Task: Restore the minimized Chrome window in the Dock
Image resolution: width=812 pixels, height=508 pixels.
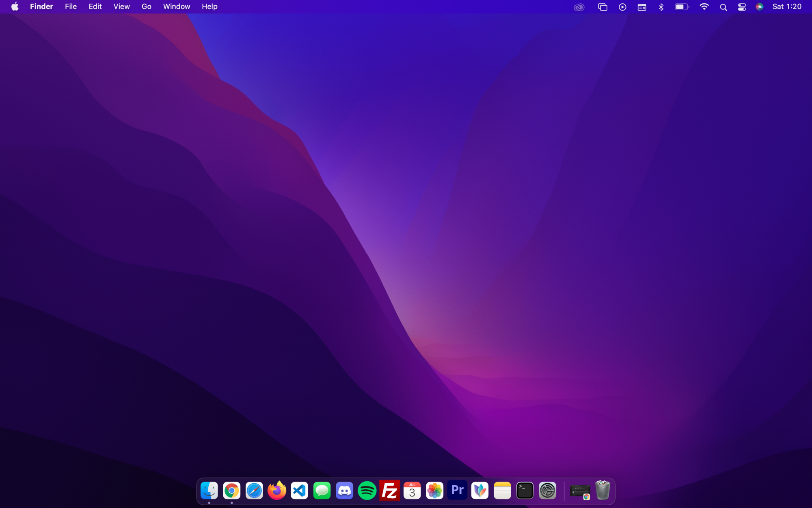Action: point(580,491)
